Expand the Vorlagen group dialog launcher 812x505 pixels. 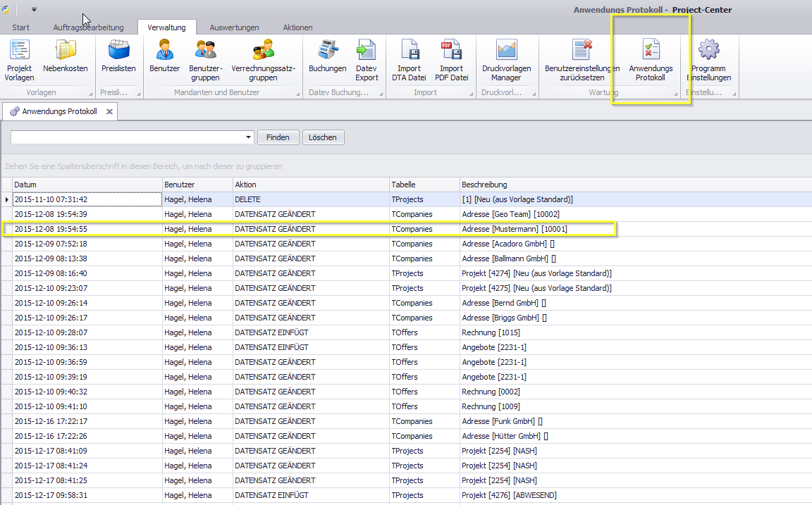coord(90,94)
